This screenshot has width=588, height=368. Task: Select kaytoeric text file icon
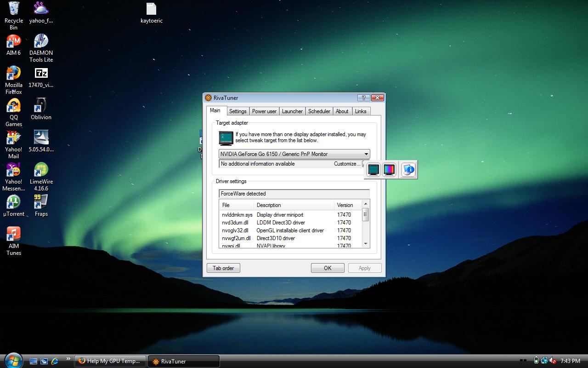[x=152, y=12]
